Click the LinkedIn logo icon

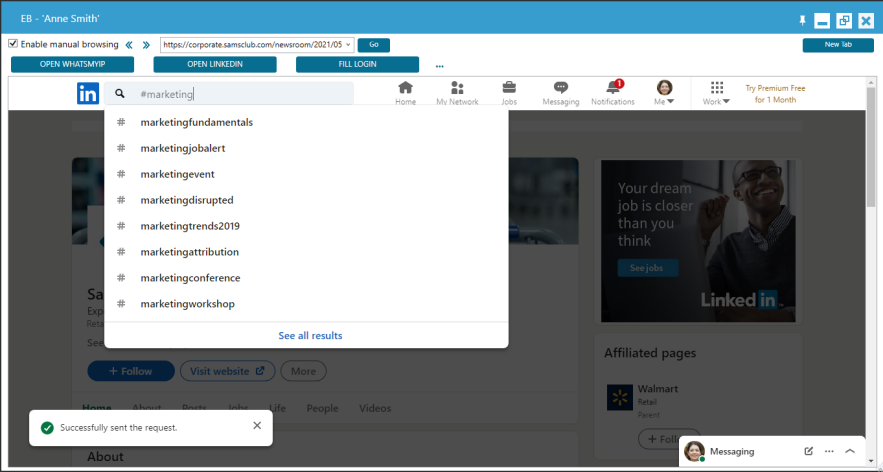(88, 93)
